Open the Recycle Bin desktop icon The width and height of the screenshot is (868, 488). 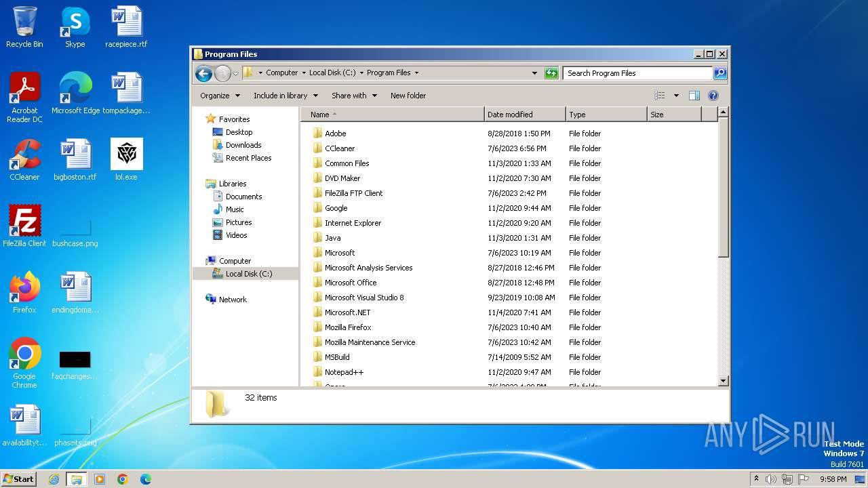coord(24,27)
